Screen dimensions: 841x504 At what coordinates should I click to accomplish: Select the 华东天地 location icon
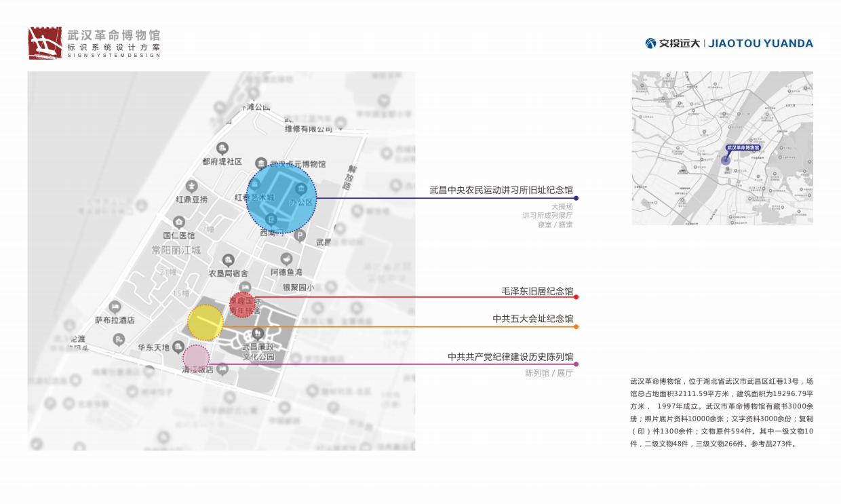[x=178, y=347]
